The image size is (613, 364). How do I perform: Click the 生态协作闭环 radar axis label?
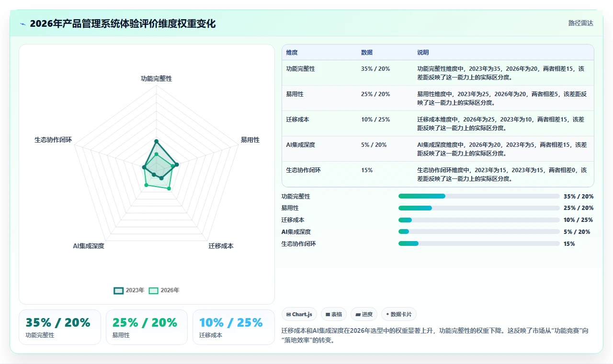point(53,140)
